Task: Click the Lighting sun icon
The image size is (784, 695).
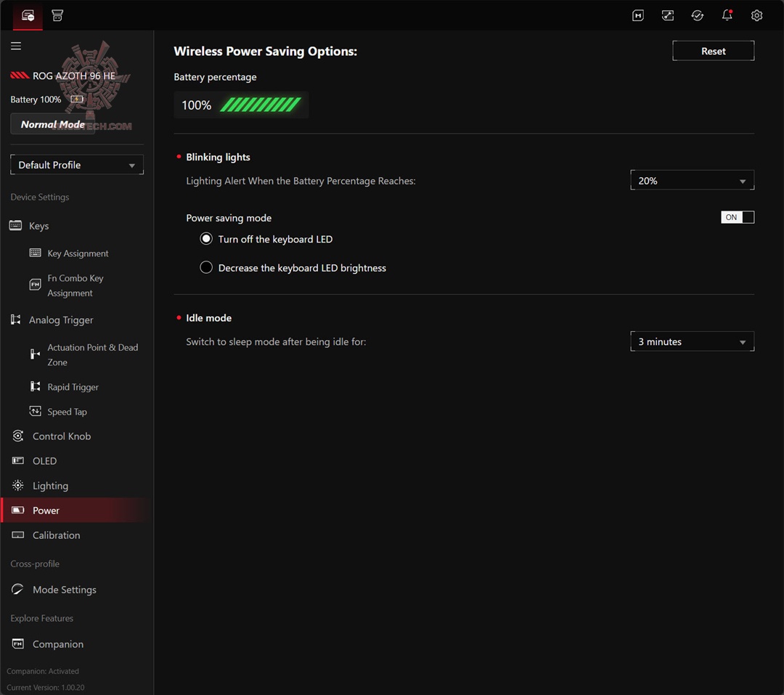Action: (x=18, y=485)
